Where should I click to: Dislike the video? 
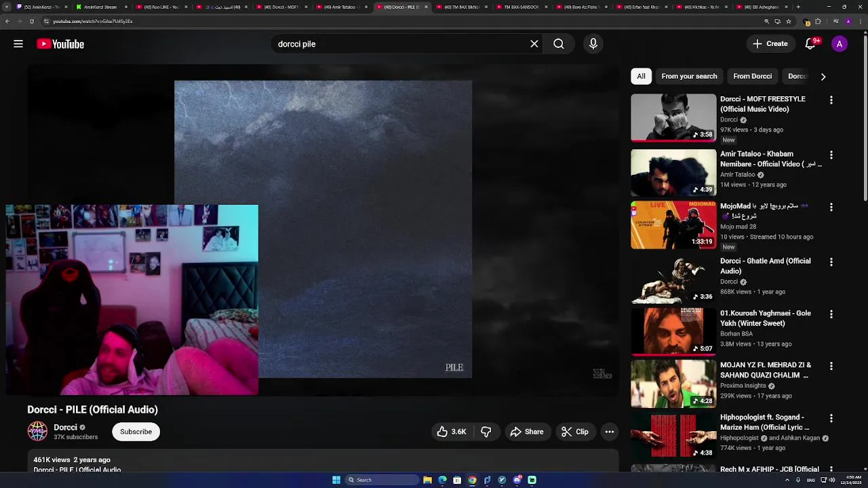click(486, 432)
